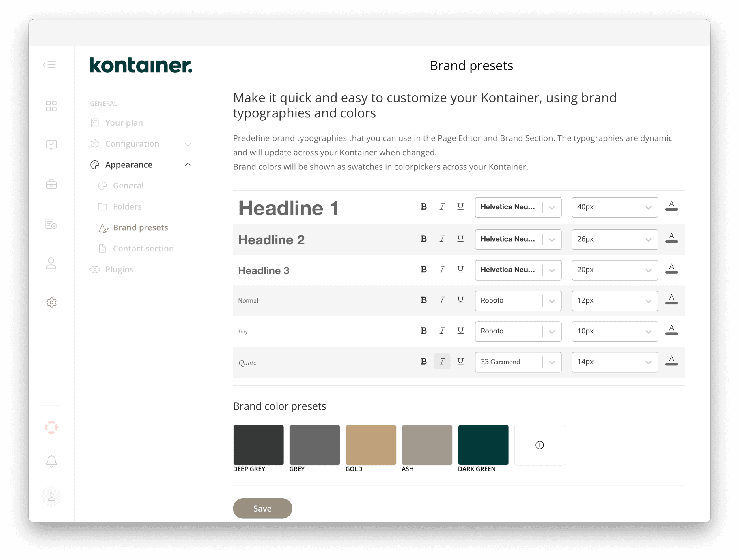The image size is (739, 560).
Task: Toggle italic formatting for Quote
Action: (x=442, y=361)
